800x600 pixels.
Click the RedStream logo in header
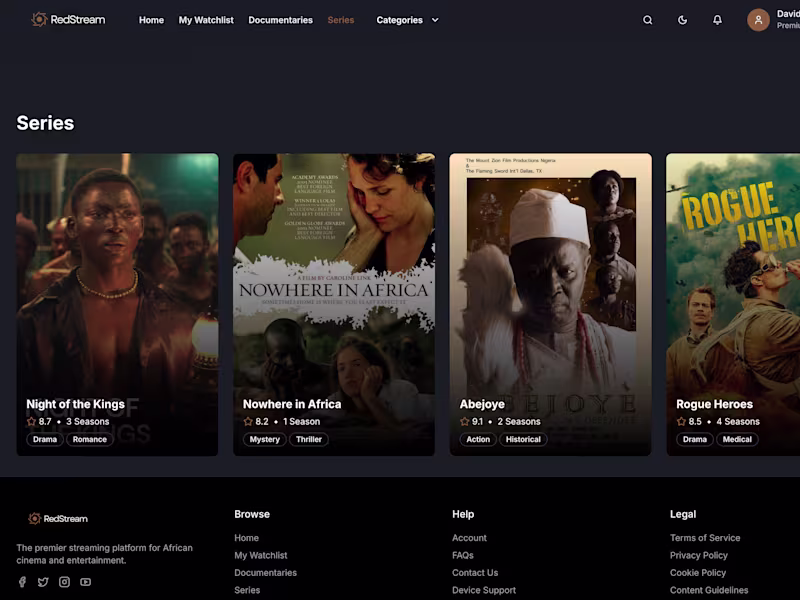(68, 20)
